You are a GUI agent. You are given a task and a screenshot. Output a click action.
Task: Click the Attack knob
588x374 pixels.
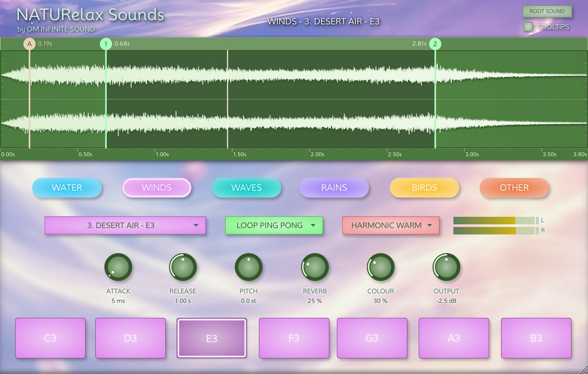(118, 267)
